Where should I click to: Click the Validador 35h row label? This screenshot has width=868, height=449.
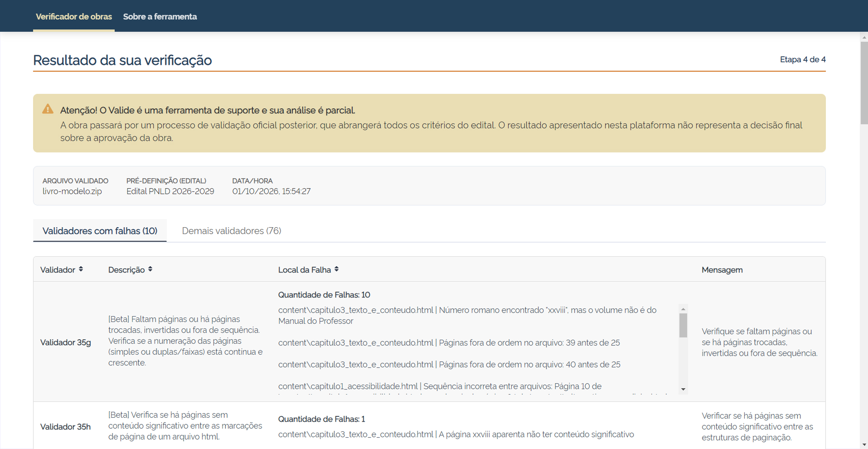pos(66,427)
